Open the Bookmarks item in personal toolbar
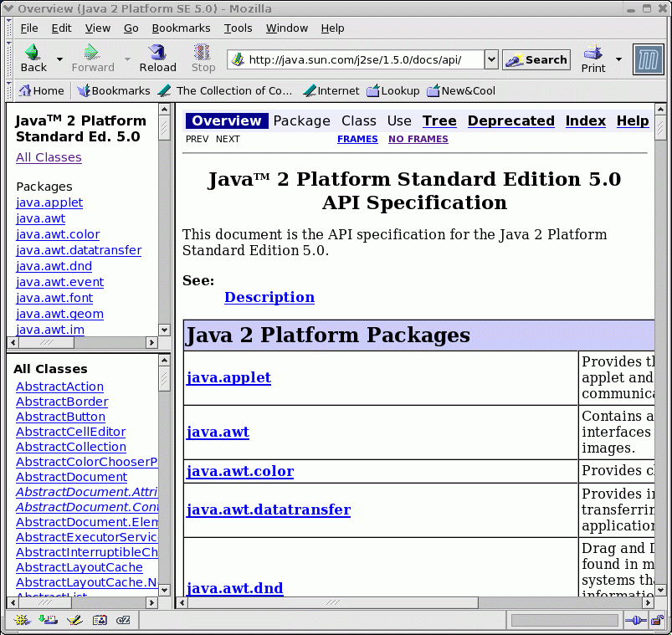Image resolution: width=672 pixels, height=635 pixels. (114, 91)
